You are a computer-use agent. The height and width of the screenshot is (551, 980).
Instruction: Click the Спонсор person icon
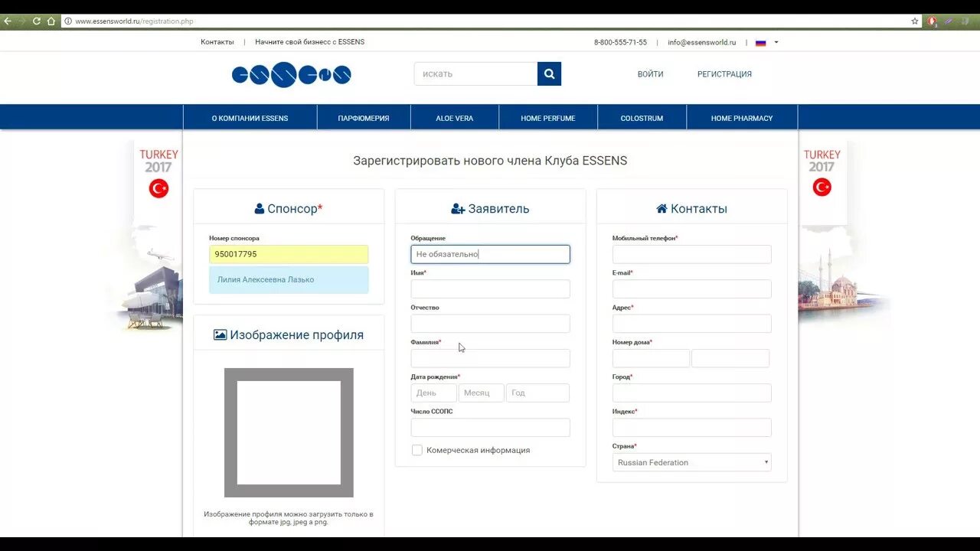pyautogui.click(x=260, y=208)
